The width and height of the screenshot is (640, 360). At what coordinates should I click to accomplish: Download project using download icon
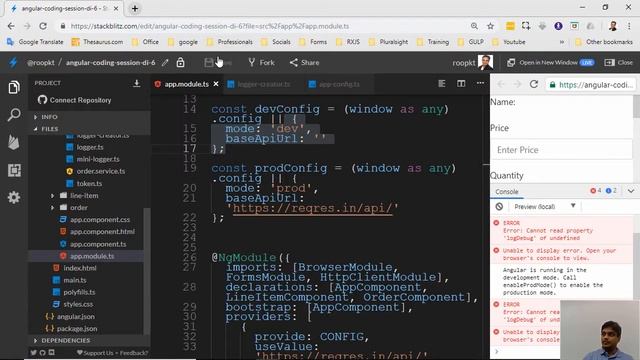pyautogui.click(x=137, y=83)
